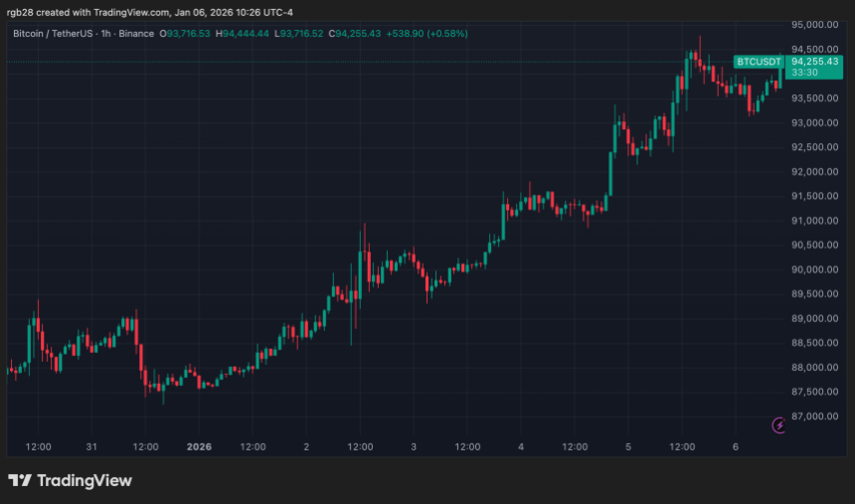This screenshot has height=504, width=855.
Task: Click the purple lightning bolt icon
Action: (779, 425)
